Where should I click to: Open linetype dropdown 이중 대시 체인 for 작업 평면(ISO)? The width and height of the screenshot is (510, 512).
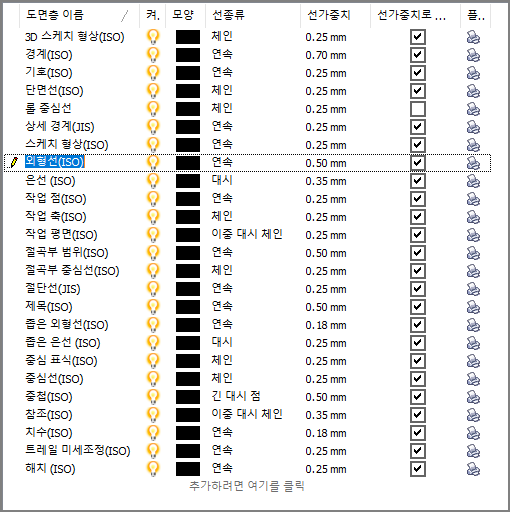[247, 234]
